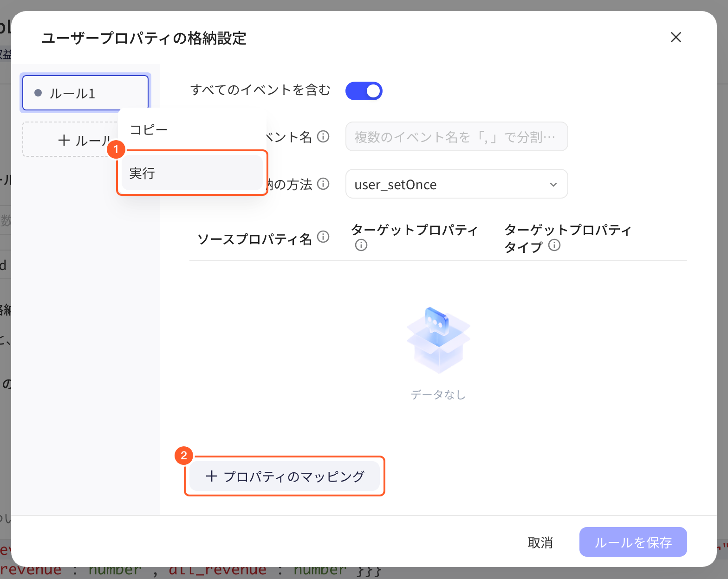The height and width of the screenshot is (579, 728).
Task: Toggle the すべてのイベントを含む switch
Action: (364, 91)
